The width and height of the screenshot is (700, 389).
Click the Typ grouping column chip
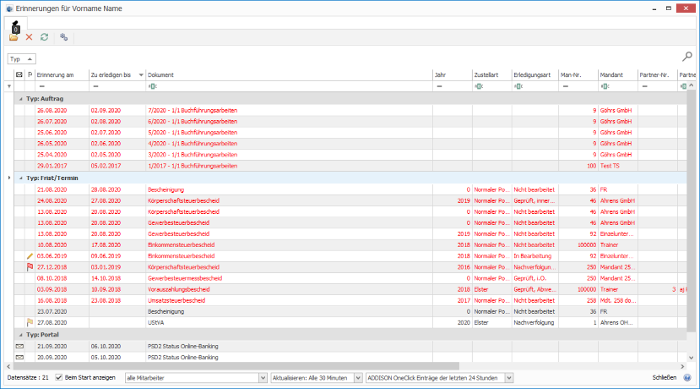[x=21, y=59]
